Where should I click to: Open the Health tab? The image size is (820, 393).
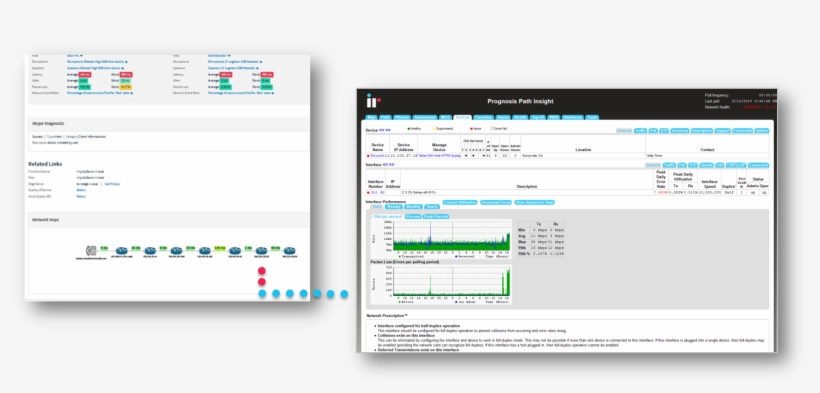click(520, 117)
